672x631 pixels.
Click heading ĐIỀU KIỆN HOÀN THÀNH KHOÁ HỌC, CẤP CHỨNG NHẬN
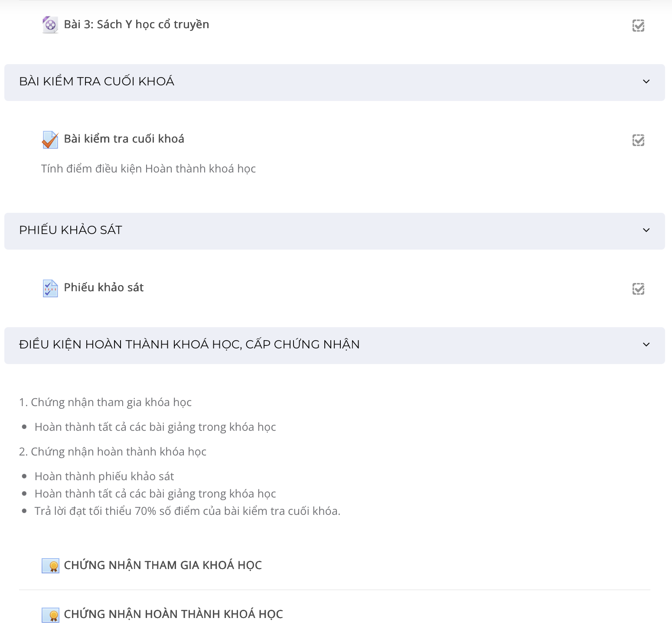[189, 345]
